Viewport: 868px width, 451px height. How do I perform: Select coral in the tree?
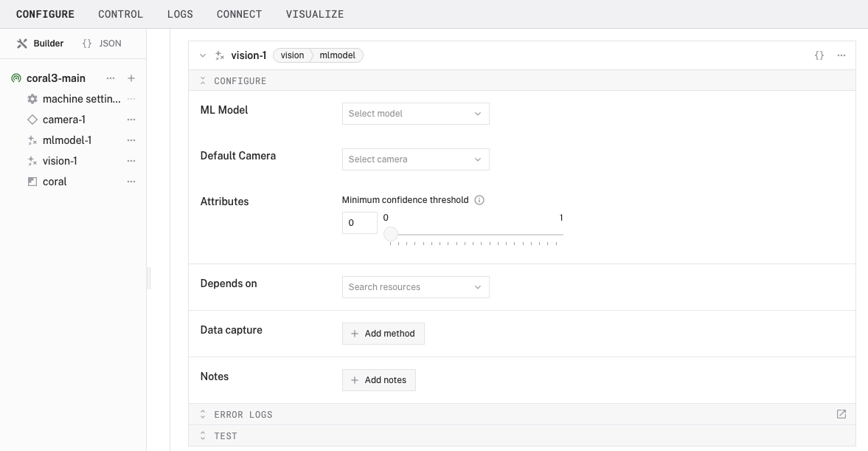click(x=55, y=182)
